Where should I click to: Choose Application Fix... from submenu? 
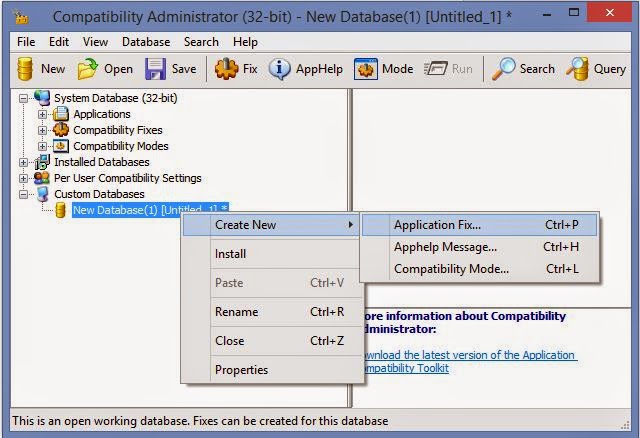[480, 225]
